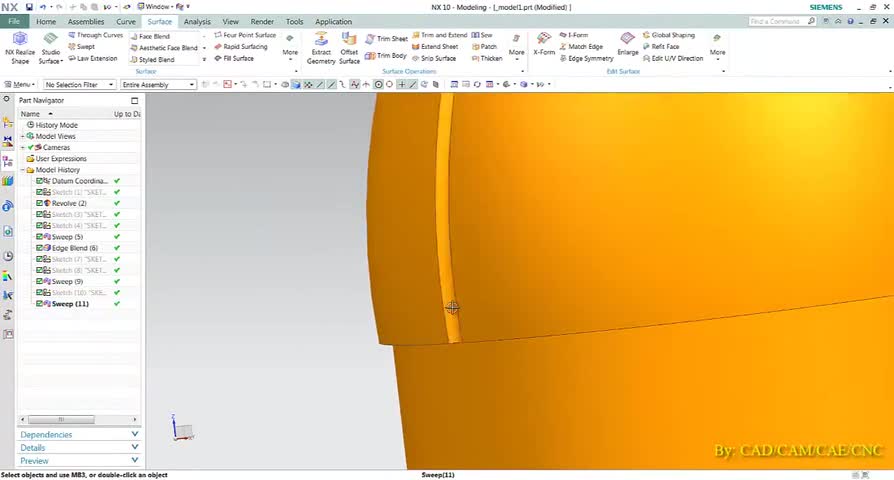Select Swept surface command
This screenshot has height=480, width=894.
82,47
